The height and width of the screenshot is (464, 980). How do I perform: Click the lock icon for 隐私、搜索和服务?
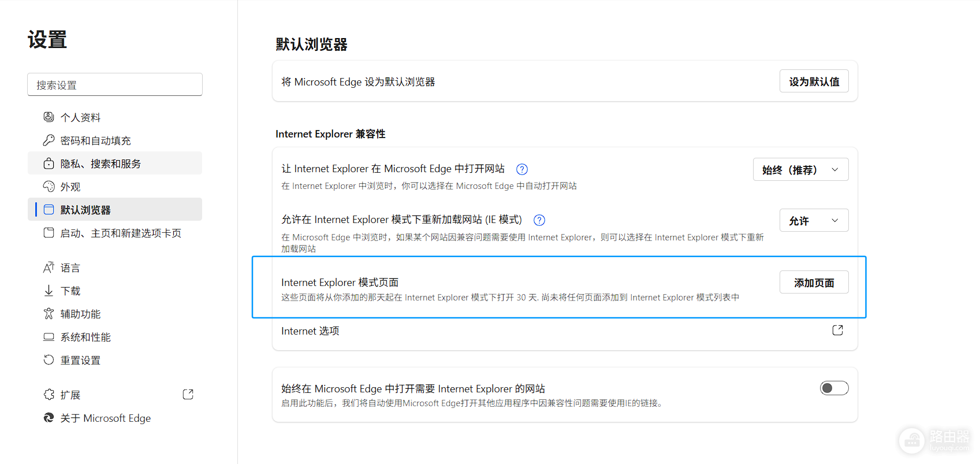[x=49, y=164]
